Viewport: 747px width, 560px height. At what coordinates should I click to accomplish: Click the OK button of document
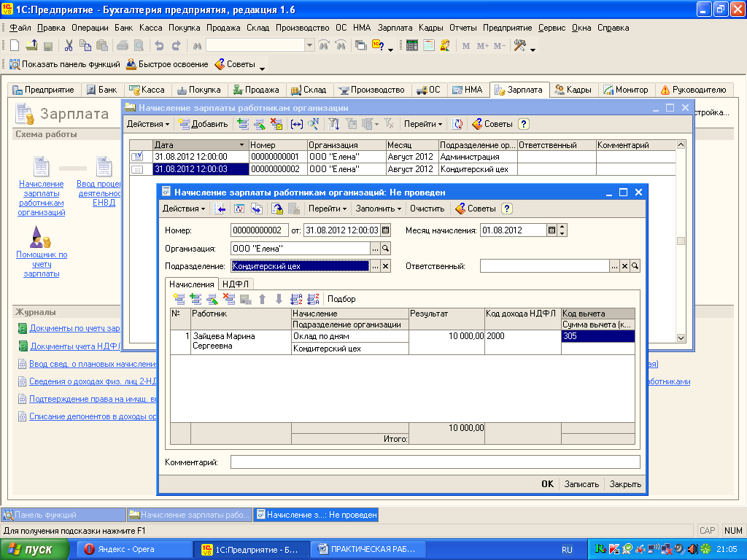(x=547, y=484)
